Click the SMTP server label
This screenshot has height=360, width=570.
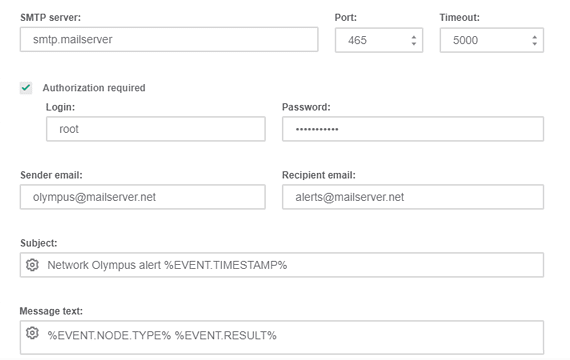(x=51, y=17)
